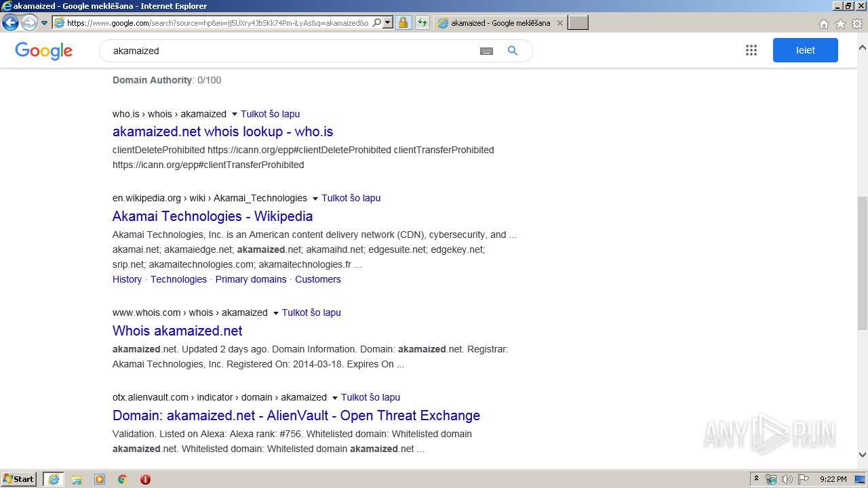Click the blue Ieiet sign-in button
Screen dimensions: 868x488
coord(806,50)
